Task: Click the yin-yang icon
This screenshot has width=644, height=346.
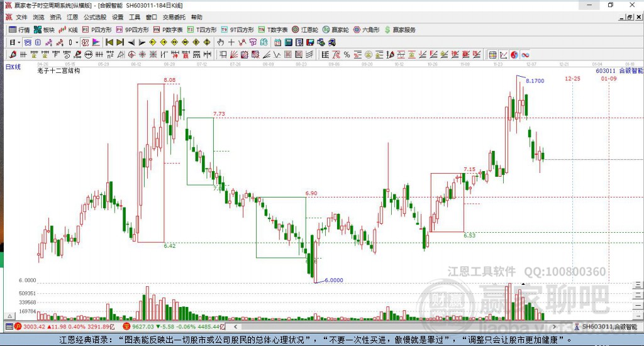Action: coord(514,55)
